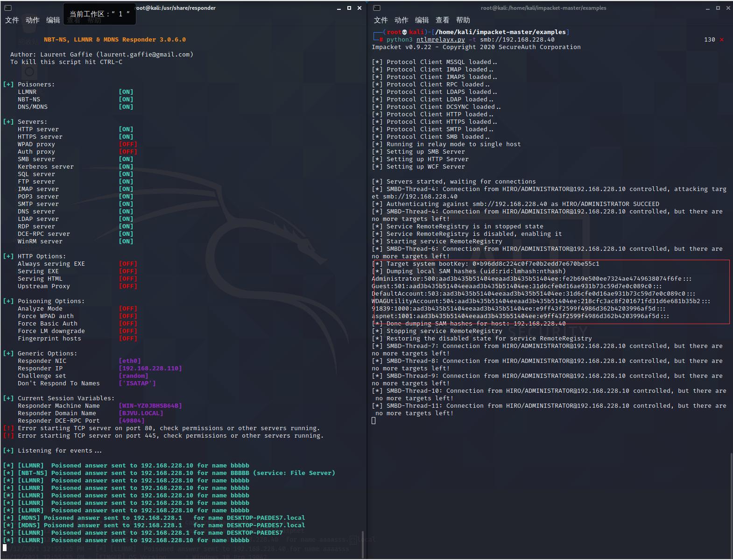Click the Guest:501 hash line
The width and height of the screenshot is (733, 560).
517,286
